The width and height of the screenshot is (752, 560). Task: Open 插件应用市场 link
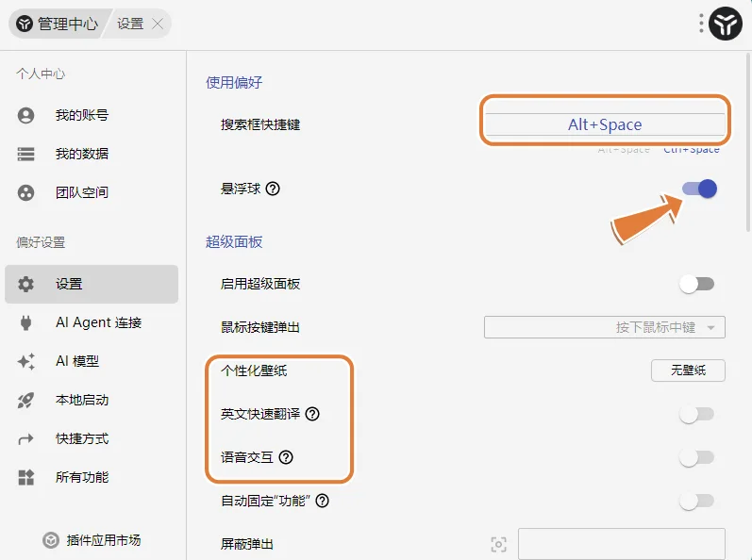(x=92, y=540)
